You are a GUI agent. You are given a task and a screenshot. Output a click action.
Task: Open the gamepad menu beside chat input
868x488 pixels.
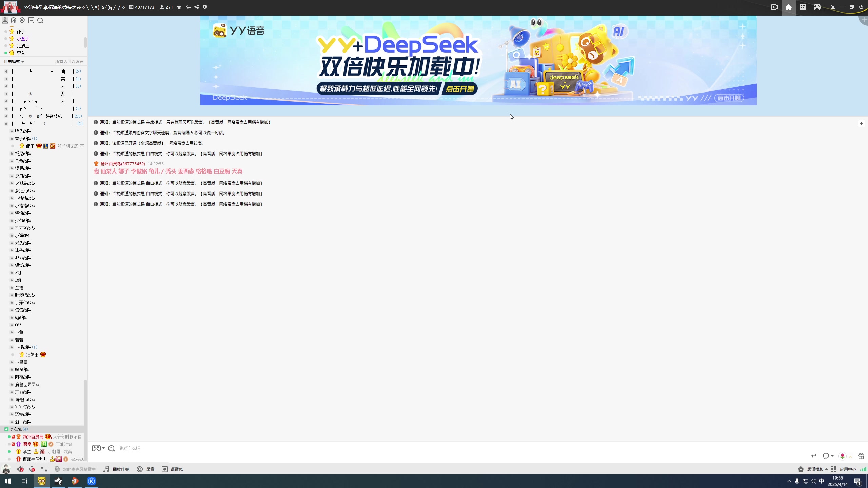[x=98, y=448]
